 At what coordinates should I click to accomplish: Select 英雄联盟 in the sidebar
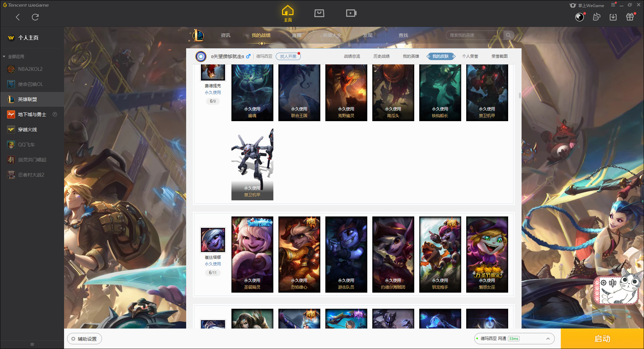coord(32,99)
